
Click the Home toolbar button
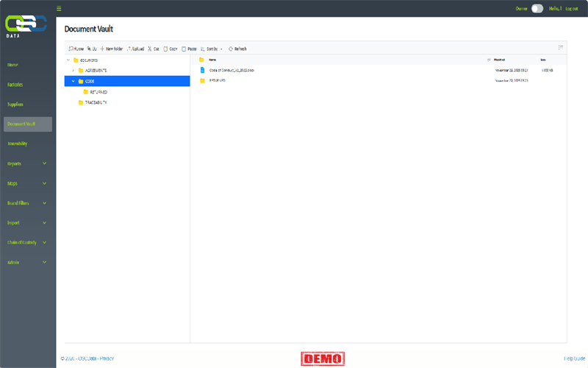76,49
